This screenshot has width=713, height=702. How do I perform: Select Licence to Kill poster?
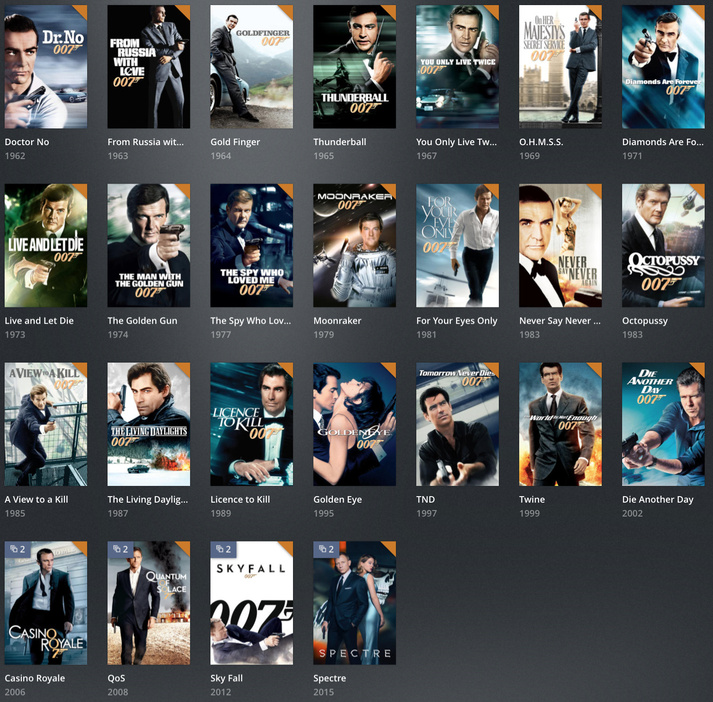pyautogui.click(x=251, y=424)
